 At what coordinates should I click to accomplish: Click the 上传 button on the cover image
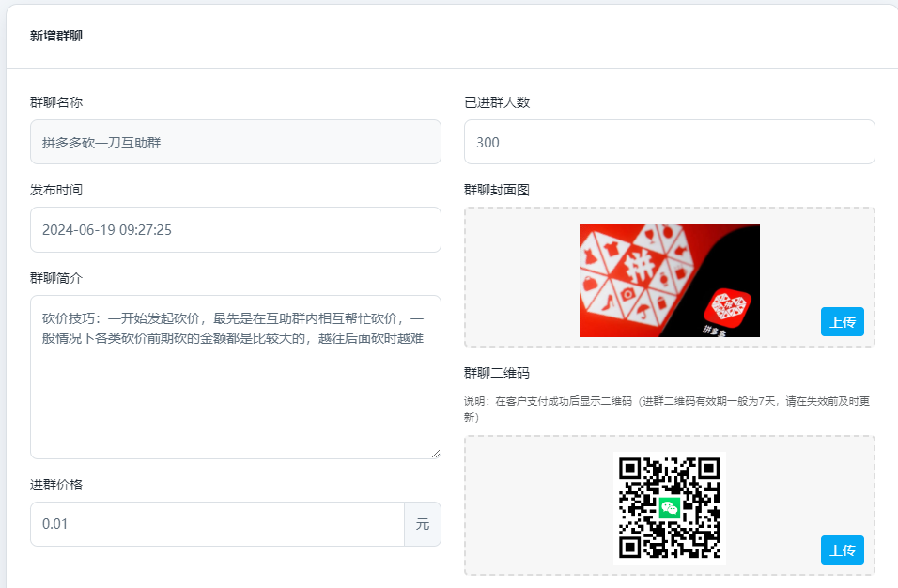[842, 321]
